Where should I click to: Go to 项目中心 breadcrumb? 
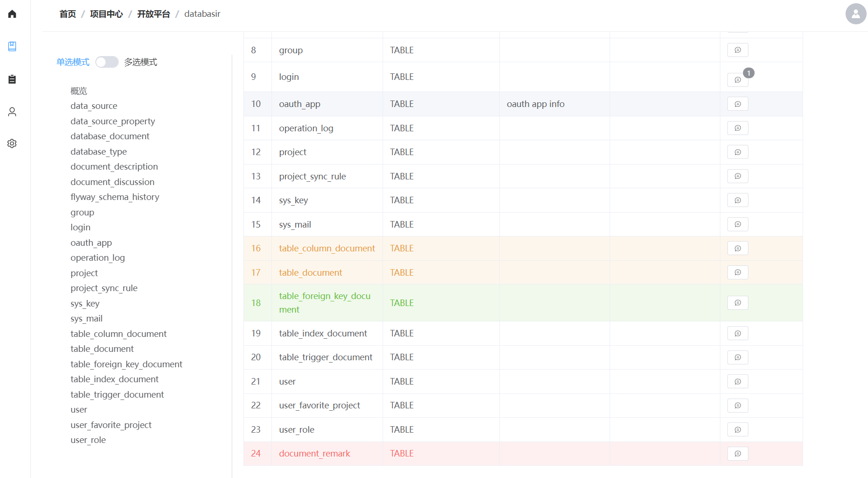pyautogui.click(x=106, y=14)
